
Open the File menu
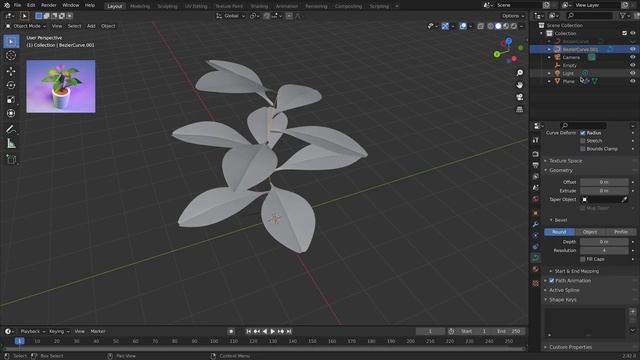pyautogui.click(x=17, y=5)
